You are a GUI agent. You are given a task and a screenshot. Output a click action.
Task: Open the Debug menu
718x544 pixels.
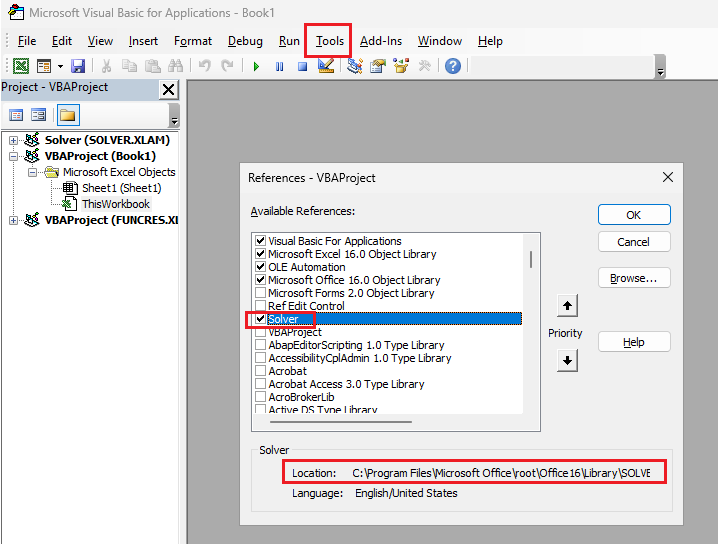(x=245, y=41)
